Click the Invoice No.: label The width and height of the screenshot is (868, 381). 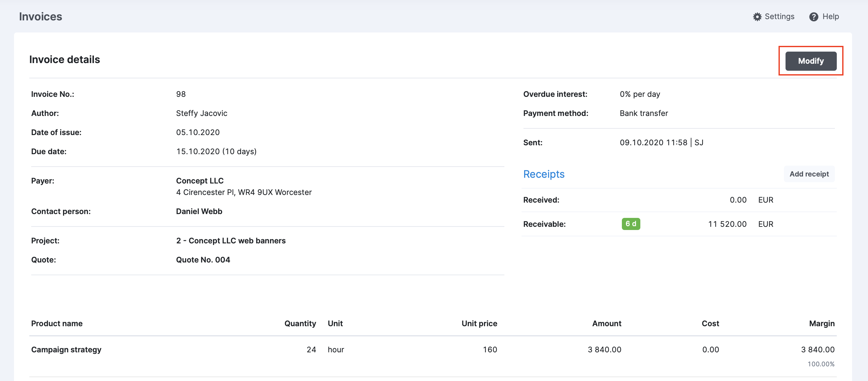click(53, 94)
